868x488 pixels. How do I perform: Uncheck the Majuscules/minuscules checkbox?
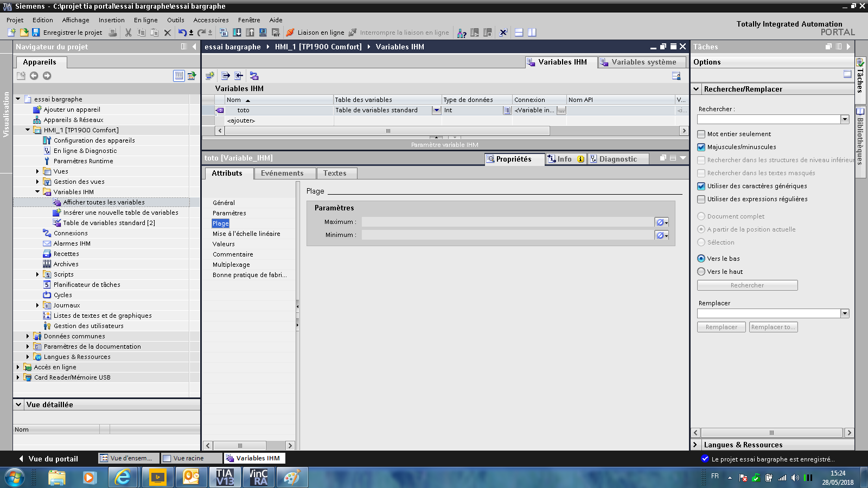click(701, 147)
